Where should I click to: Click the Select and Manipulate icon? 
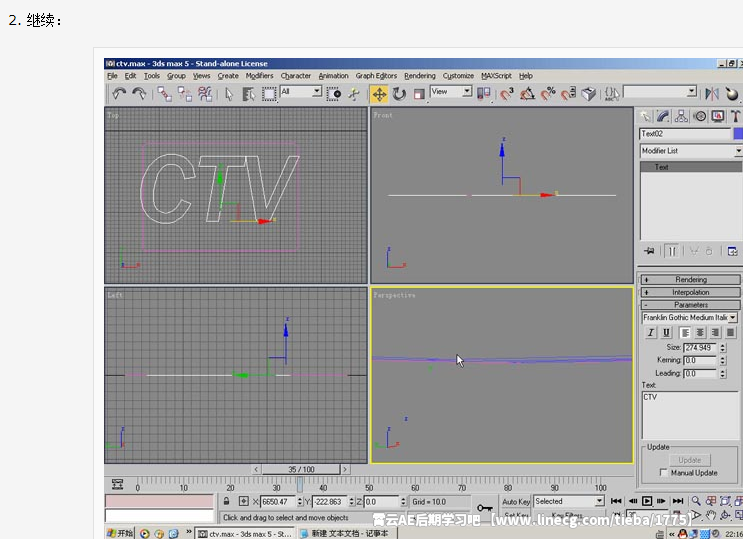pyautogui.click(x=354, y=94)
